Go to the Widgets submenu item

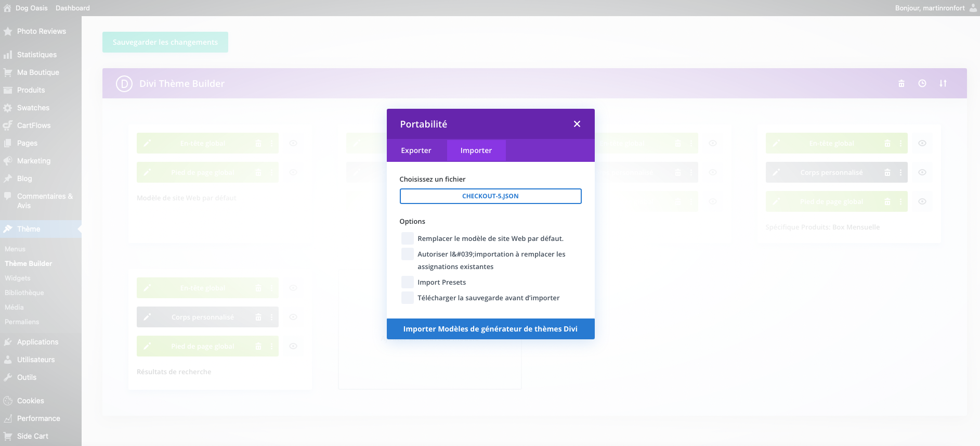(18, 278)
